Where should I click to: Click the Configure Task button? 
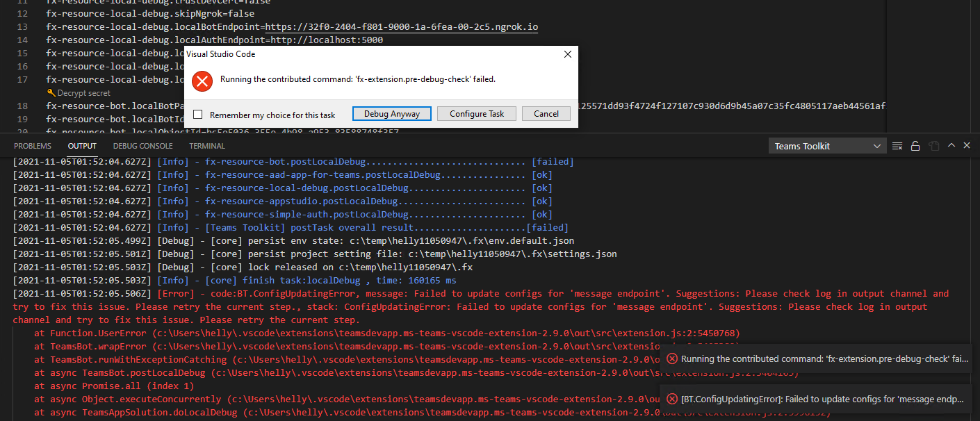[477, 113]
